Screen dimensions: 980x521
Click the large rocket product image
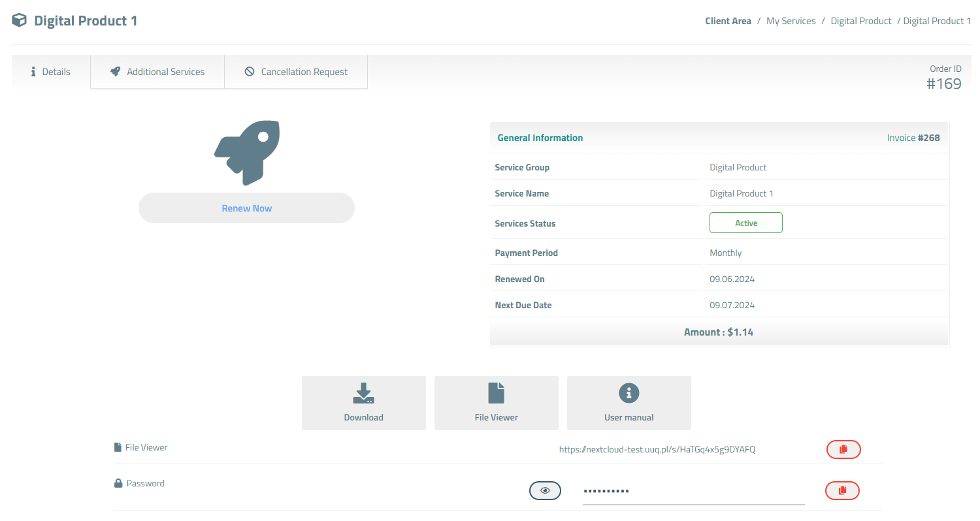[246, 152]
